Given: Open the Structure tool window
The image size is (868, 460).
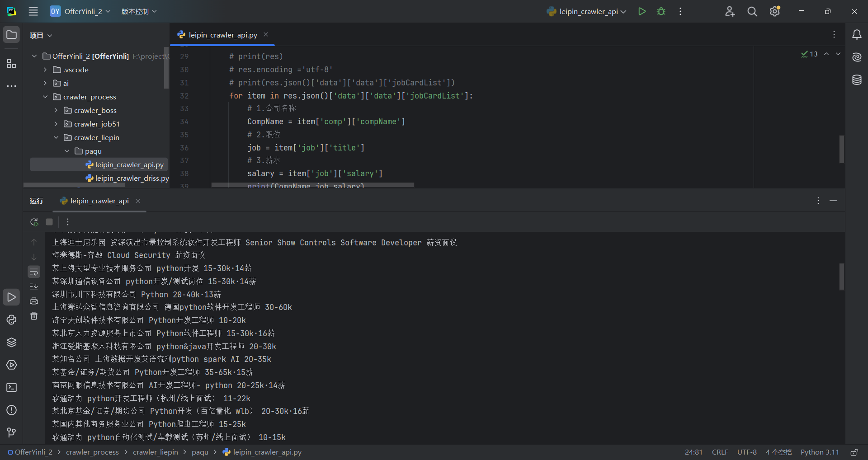Looking at the screenshot, I should click(11, 64).
